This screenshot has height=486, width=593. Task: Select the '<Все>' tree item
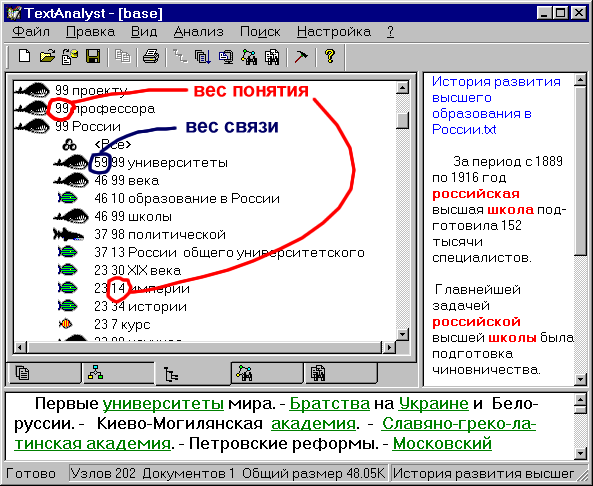click(x=113, y=144)
